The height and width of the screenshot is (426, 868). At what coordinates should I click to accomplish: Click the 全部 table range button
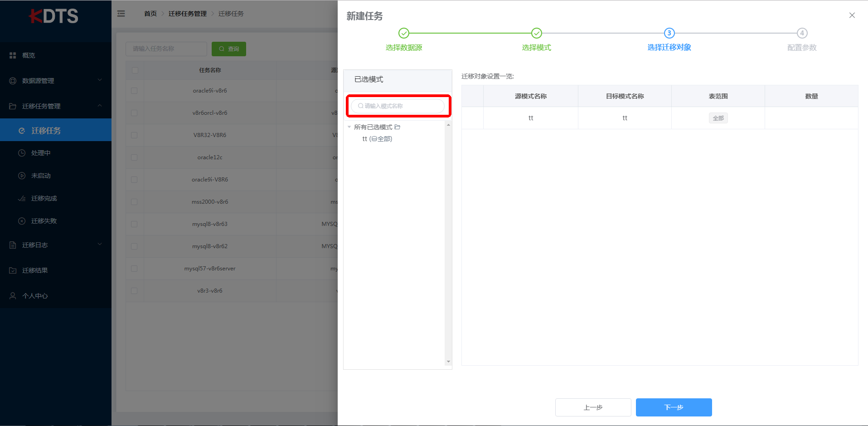point(718,118)
